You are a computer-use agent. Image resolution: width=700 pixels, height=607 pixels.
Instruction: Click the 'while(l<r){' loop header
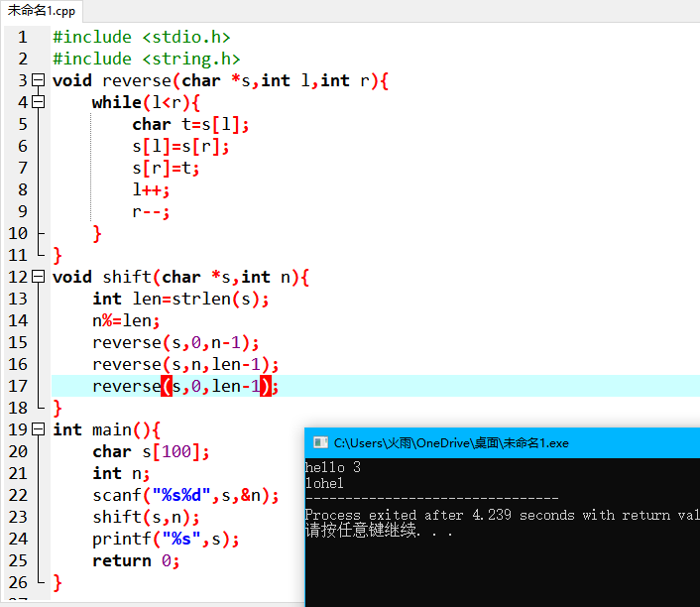(146, 103)
